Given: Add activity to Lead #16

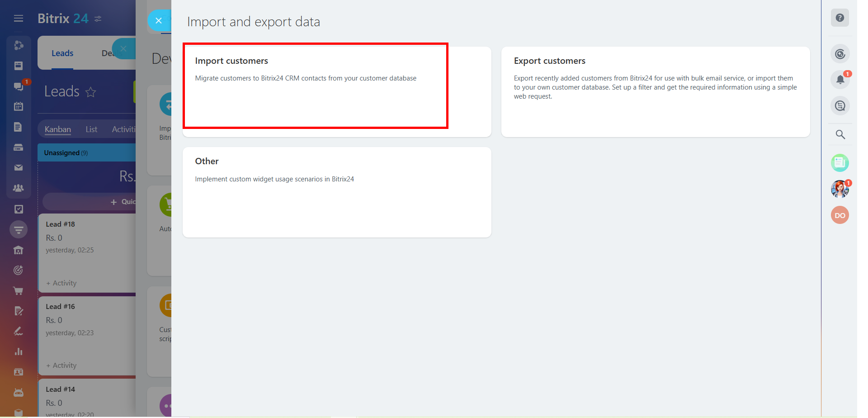Looking at the screenshot, I should [61, 366].
